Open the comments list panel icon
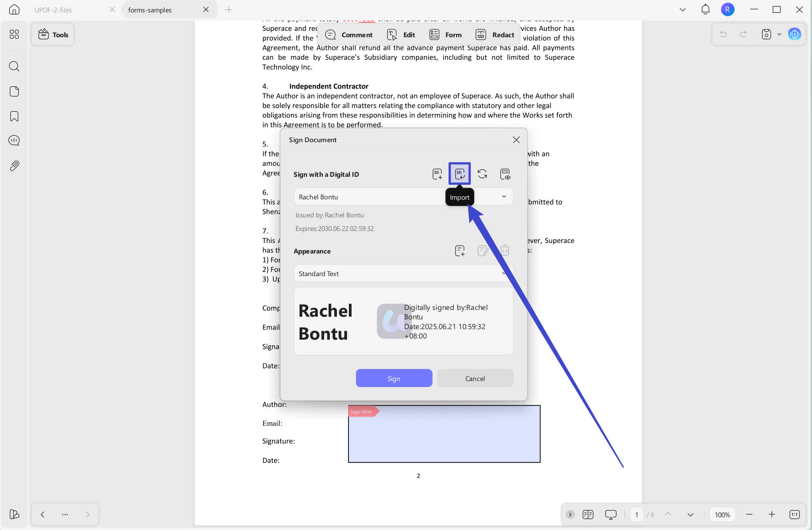The width and height of the screenshot is (812, 530). [14, 141]
